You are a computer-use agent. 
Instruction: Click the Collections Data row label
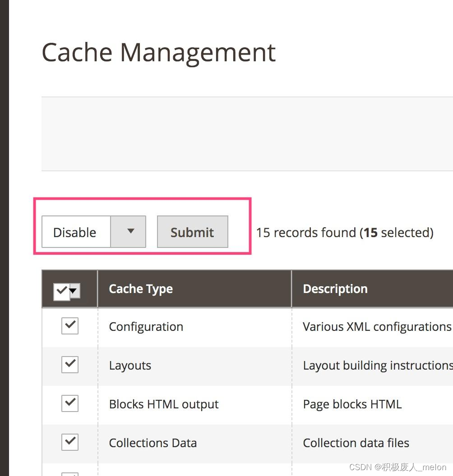click(x=153, y=443)
